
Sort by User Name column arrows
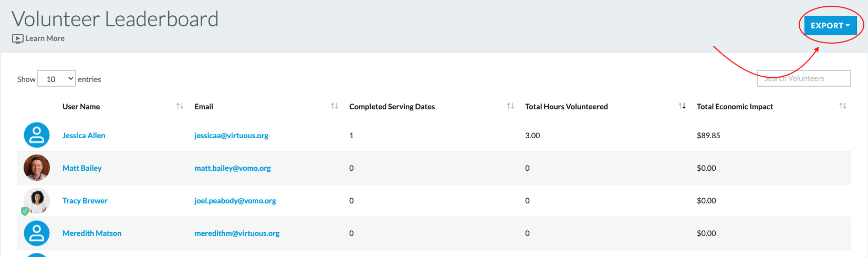coord(180,106)
